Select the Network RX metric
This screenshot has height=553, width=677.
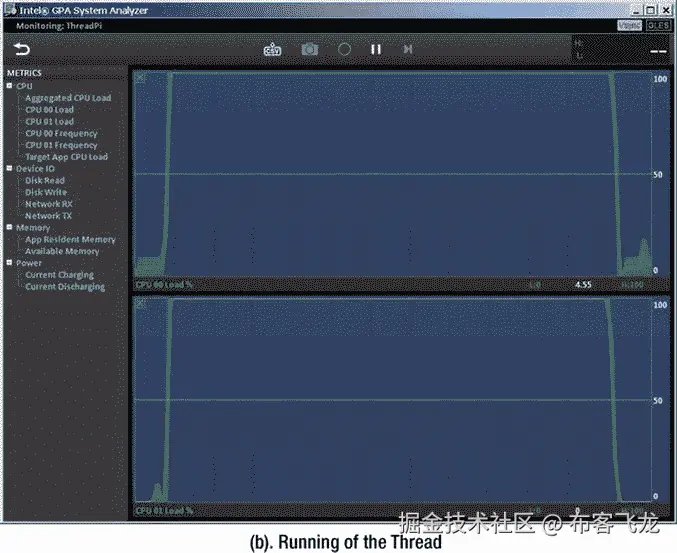pos(48,204)
